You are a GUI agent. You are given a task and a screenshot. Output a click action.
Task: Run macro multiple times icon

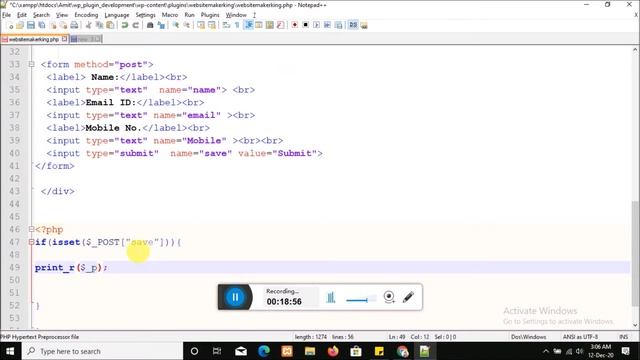click(327, 25)
